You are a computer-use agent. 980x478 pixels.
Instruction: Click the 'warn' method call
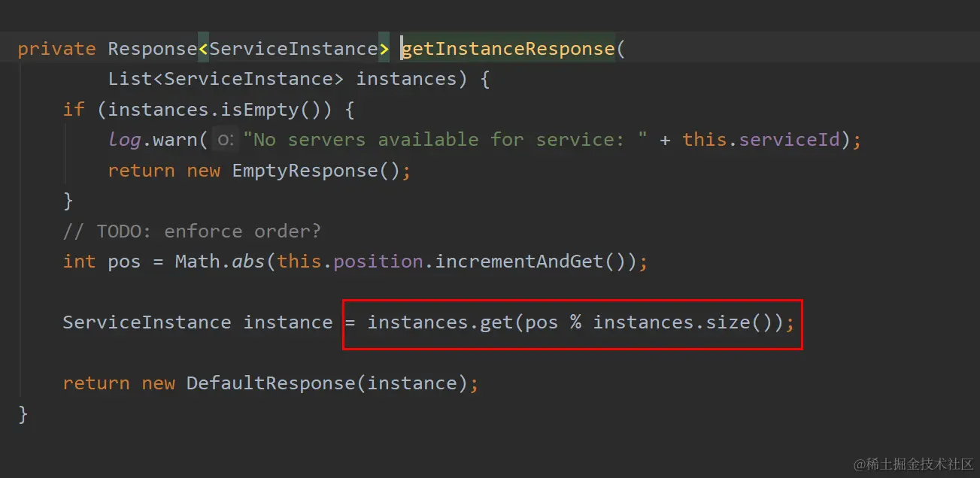click(175, 140)
